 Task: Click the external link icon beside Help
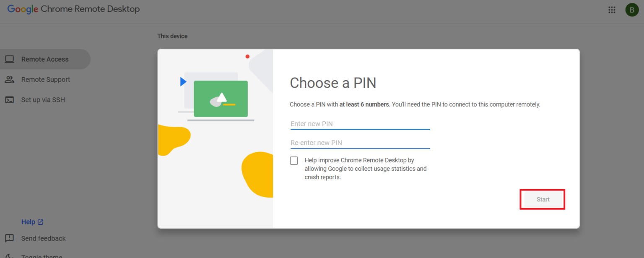(41, 222)
